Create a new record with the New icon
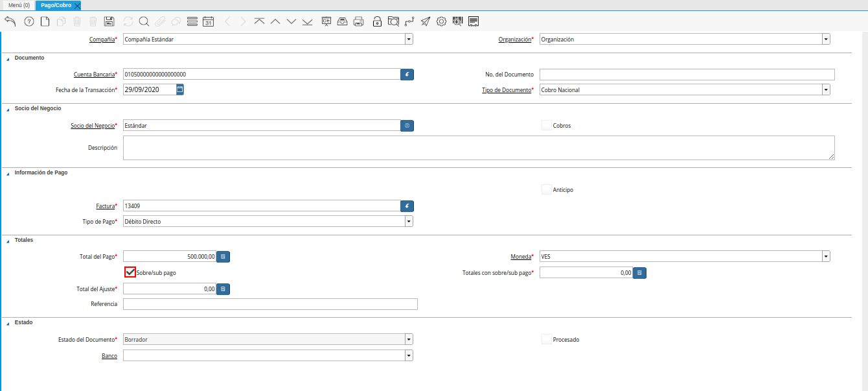 44,21
